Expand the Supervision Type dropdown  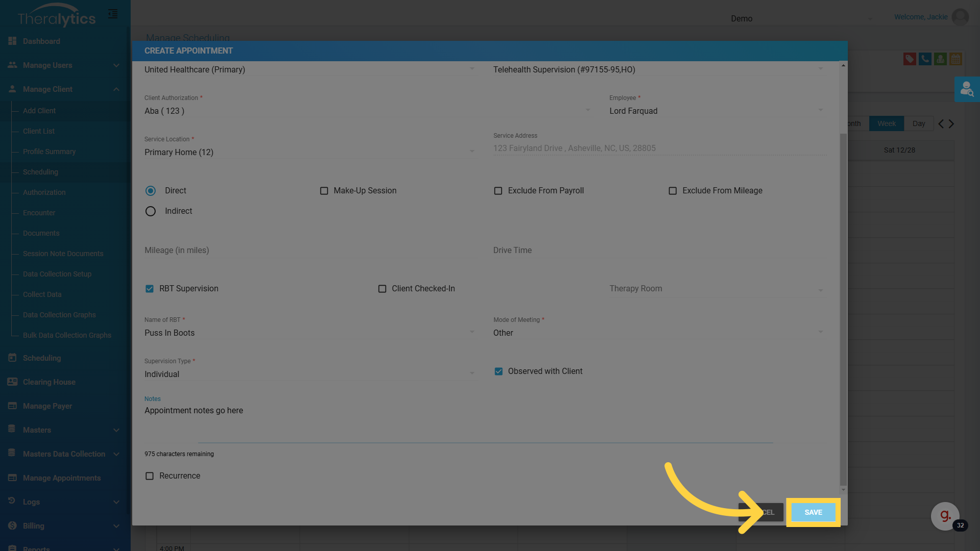click(309, 374)
